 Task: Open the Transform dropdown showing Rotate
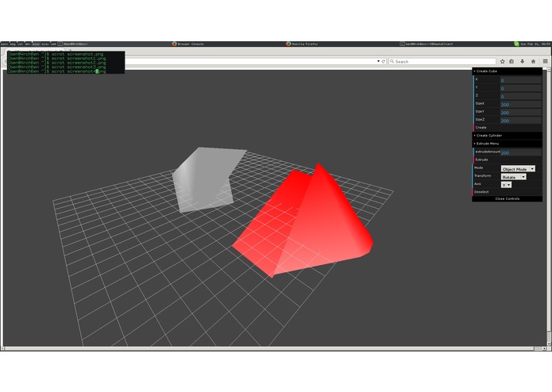point(514,177)
